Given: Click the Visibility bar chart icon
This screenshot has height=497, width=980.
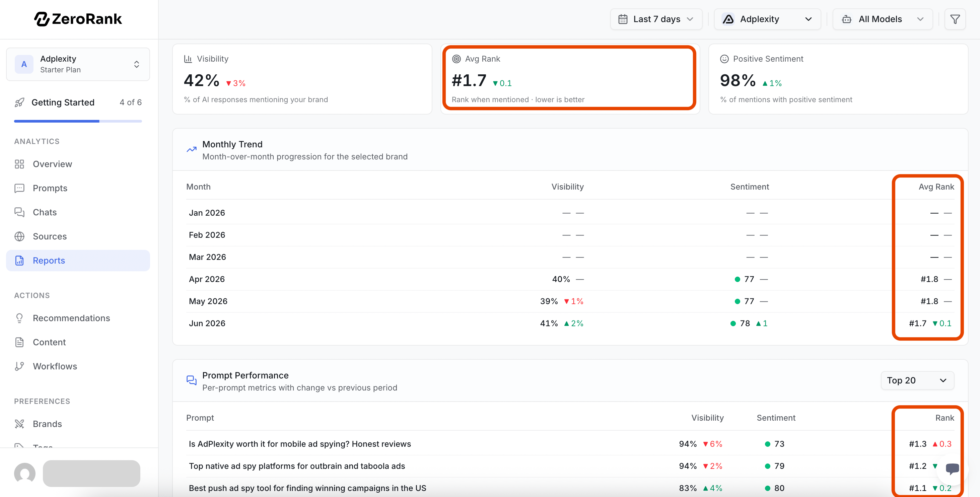Looking at the screenshot, I should (x=188, y=59).
